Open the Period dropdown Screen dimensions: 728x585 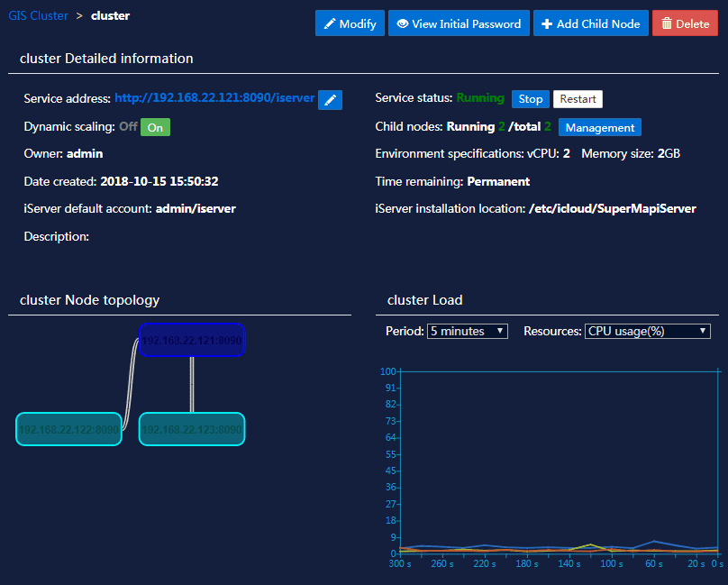pyautogui.click(x=468, y=332)
